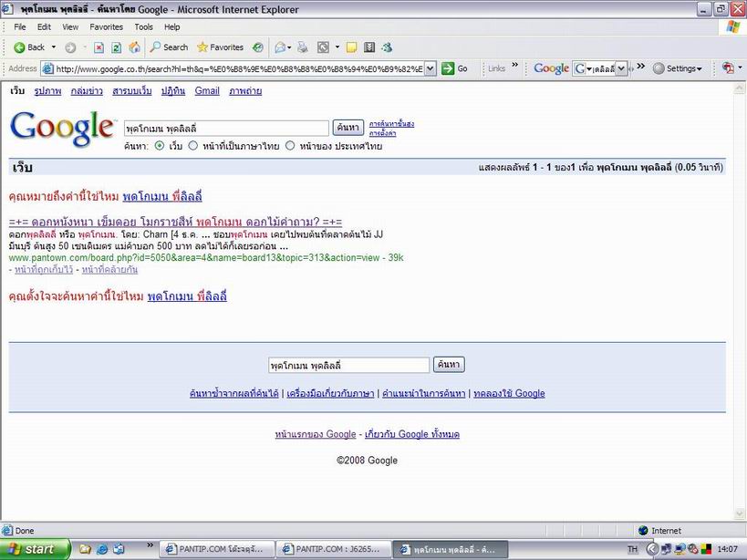The width and height of the screenshot is (747, 560).
Task: Open the Tools menu
Action: 143,27
